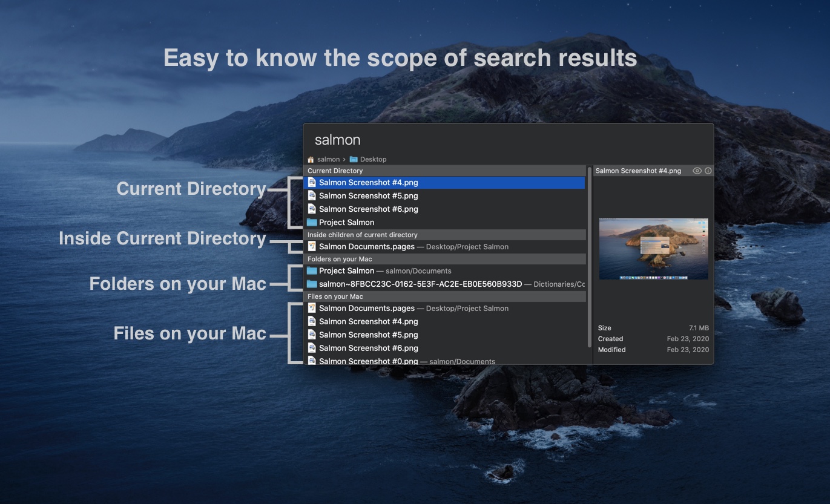Select the salmon~8FBCC23C dictionary folder

[x=420, y=284]
